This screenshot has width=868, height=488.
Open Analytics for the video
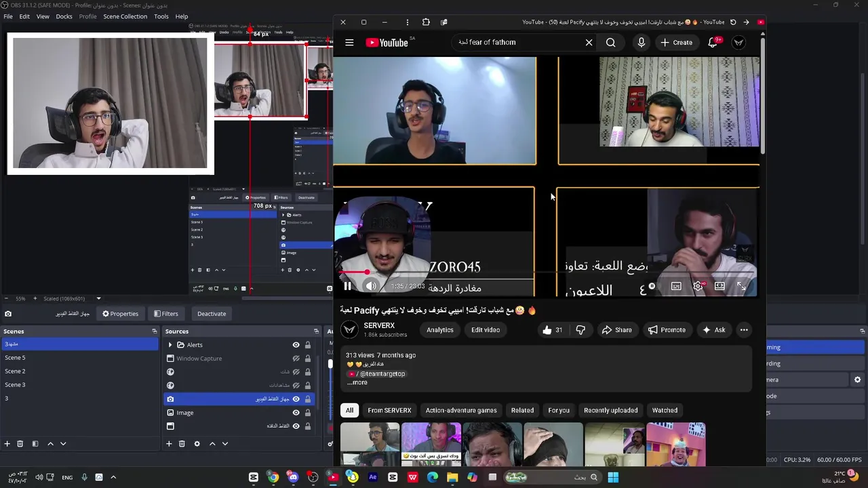click(440, 330)
